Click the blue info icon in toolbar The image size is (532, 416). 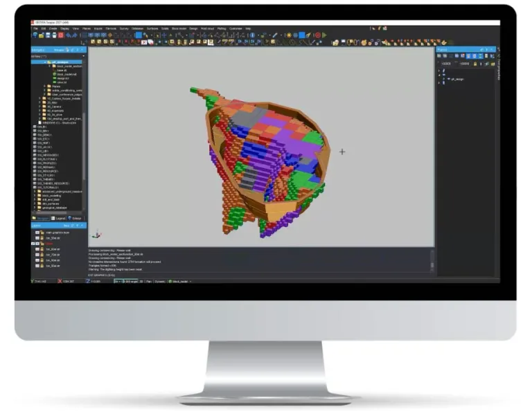click(x=252, y=35)
